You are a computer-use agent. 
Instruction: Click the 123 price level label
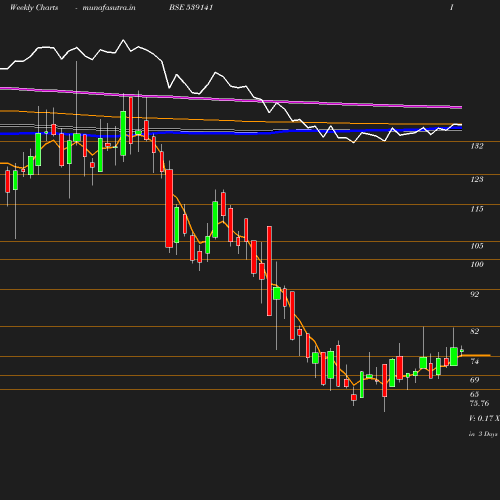point(477,179)
